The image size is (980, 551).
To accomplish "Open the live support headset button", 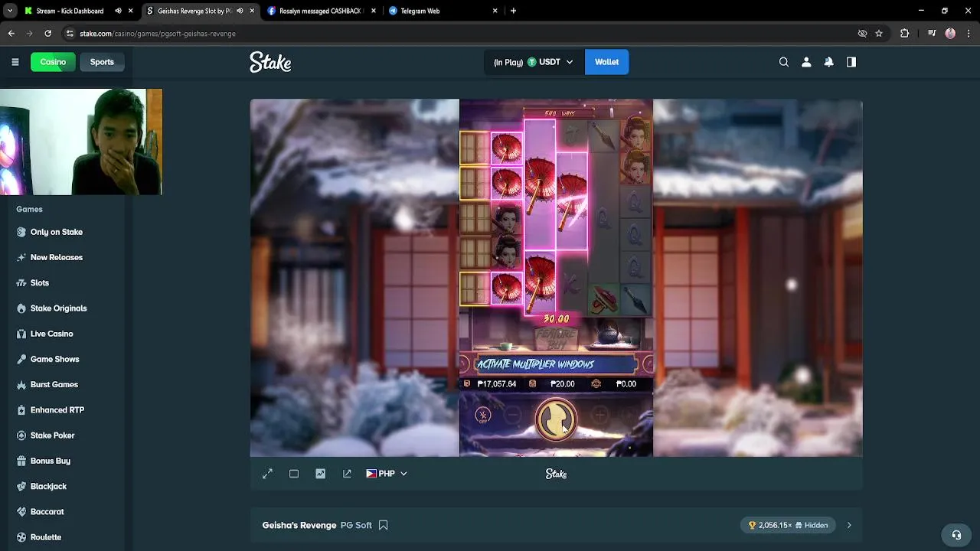I will (x=956, y=535).
